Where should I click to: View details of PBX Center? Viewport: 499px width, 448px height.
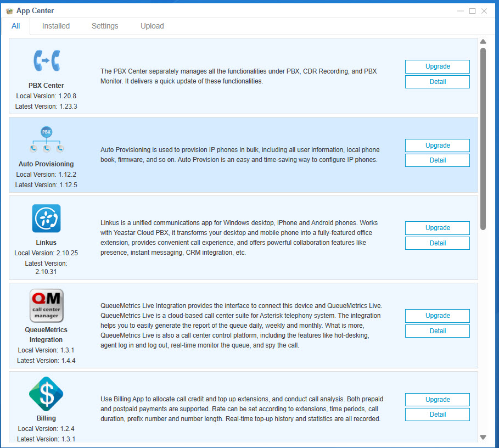[x=437, y=81]
